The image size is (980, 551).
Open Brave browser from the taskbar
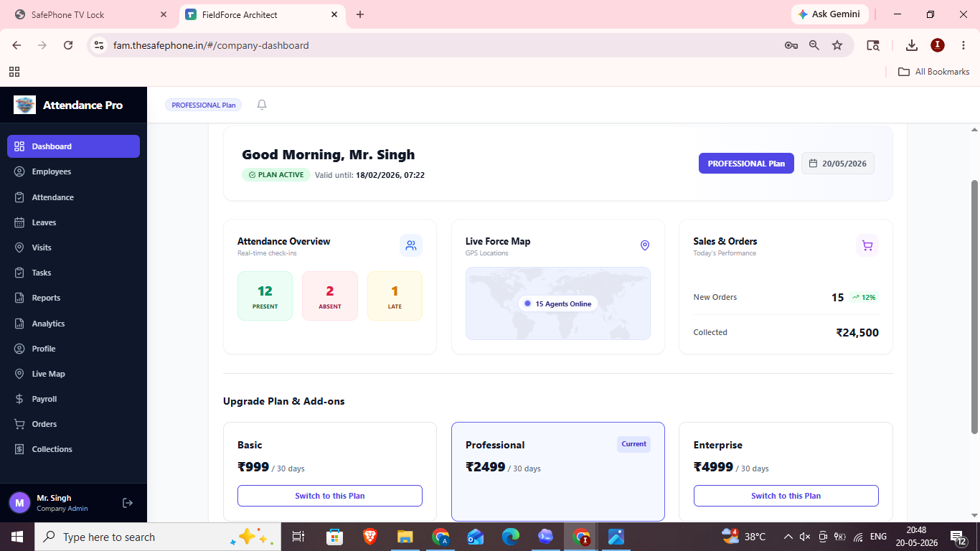coord(370,537)
